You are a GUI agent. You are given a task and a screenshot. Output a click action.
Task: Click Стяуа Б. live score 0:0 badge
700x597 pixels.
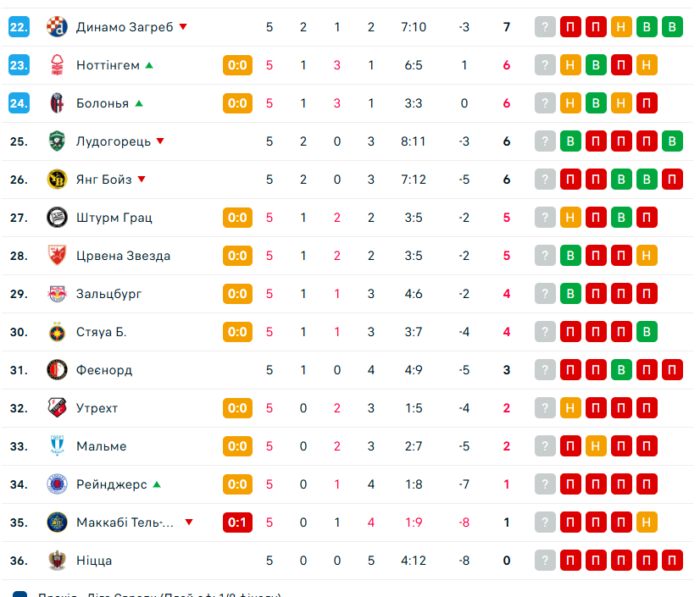[237, 332]
